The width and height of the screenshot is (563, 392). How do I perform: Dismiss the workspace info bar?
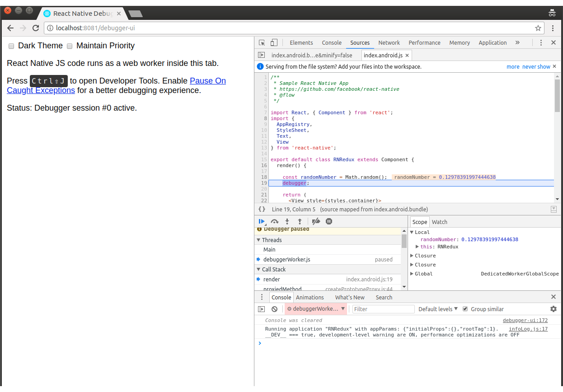pyautogui.click(x=554, y=66)
